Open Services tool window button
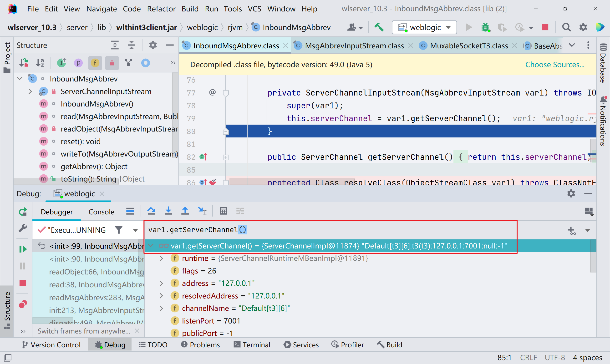 point(301,345)
